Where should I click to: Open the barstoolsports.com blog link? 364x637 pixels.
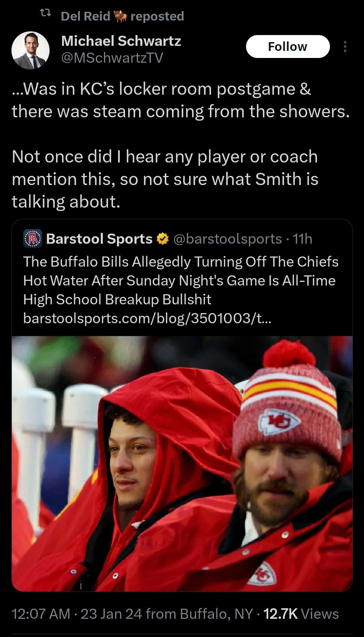[147, 318]
